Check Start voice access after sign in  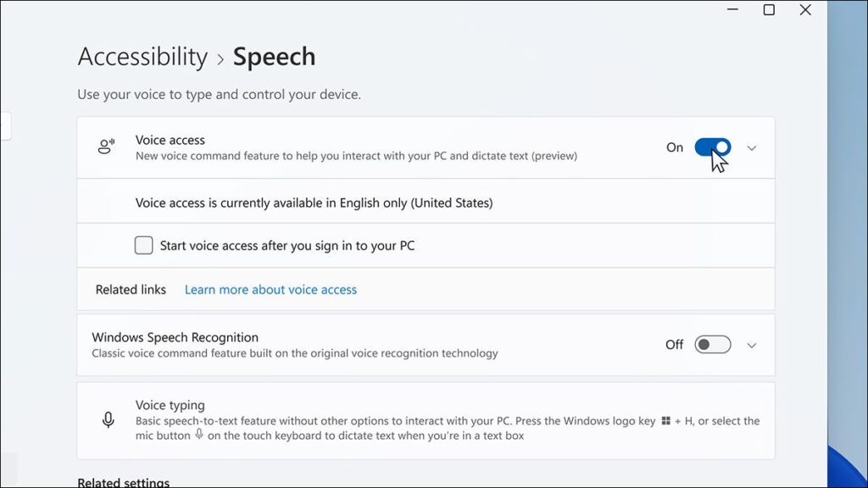click(x=144, y=246)
